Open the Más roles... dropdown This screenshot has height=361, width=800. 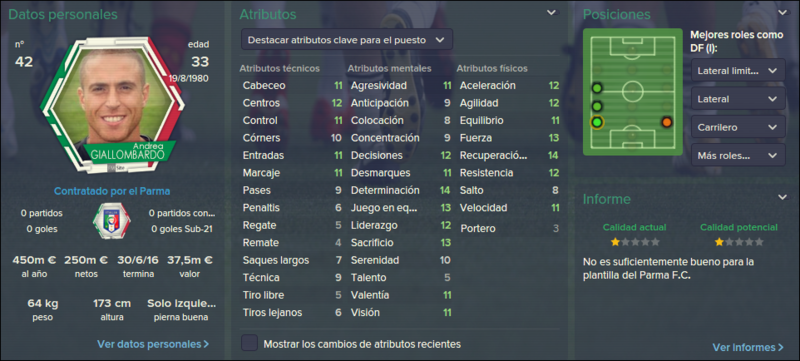point(738,155)
